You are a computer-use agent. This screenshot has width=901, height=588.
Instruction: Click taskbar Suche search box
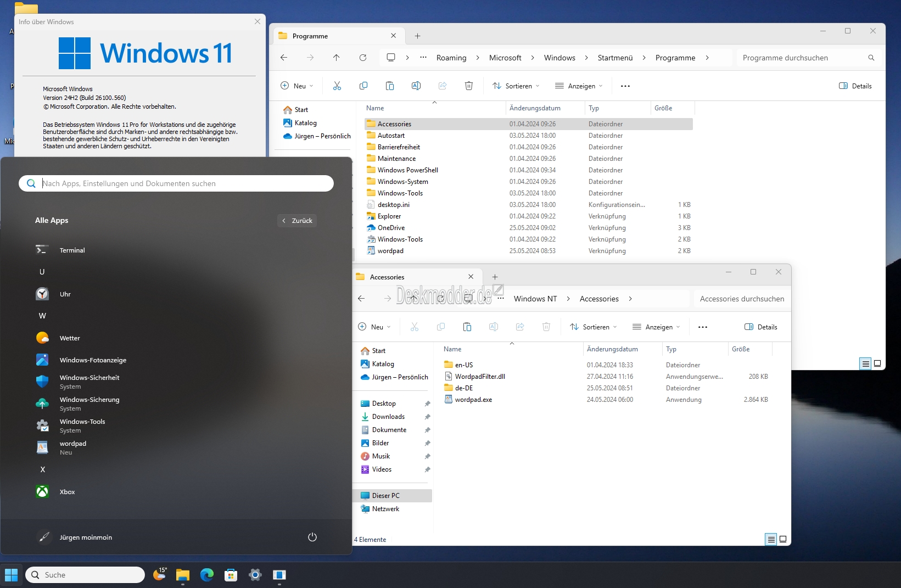click(x=85, y=575)
